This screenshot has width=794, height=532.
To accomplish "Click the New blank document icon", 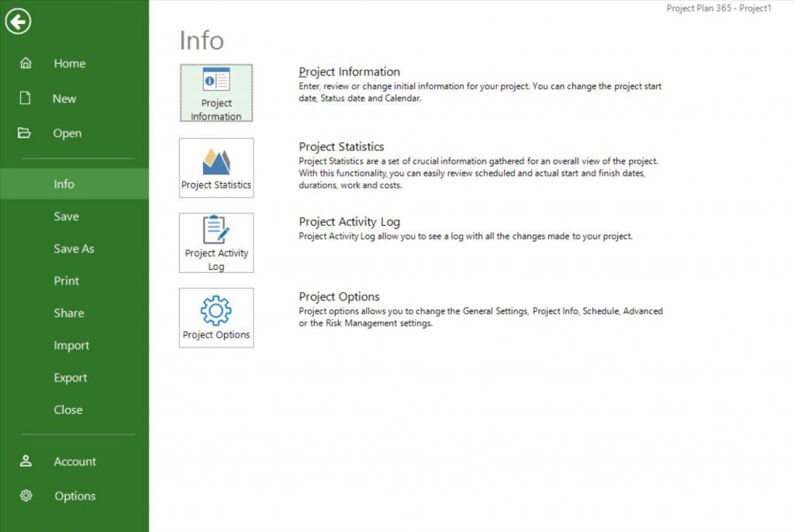I will [26, 98].
